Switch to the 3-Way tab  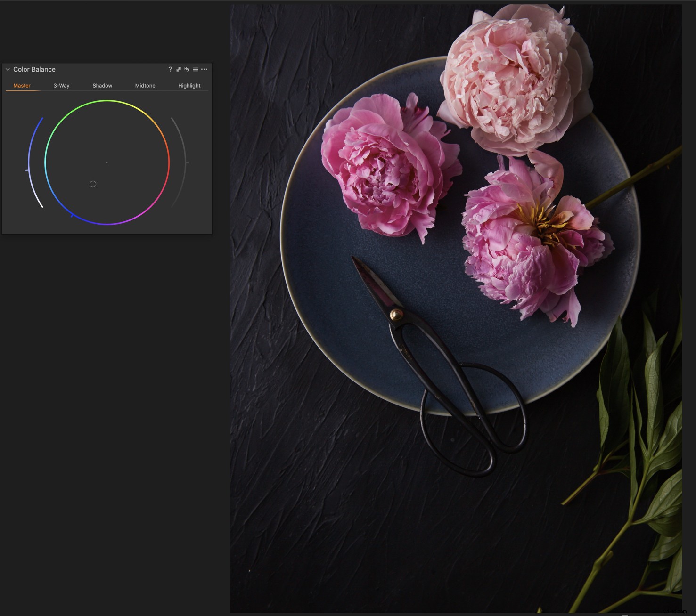[61, 85]
